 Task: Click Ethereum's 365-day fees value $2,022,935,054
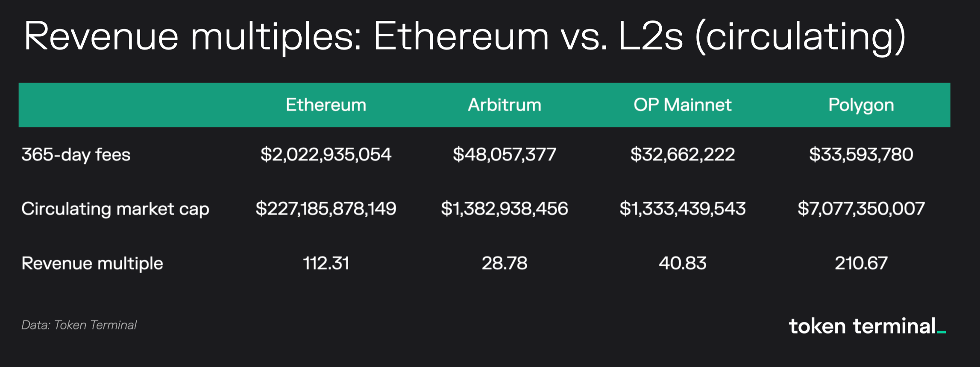[x=326, y=154]
